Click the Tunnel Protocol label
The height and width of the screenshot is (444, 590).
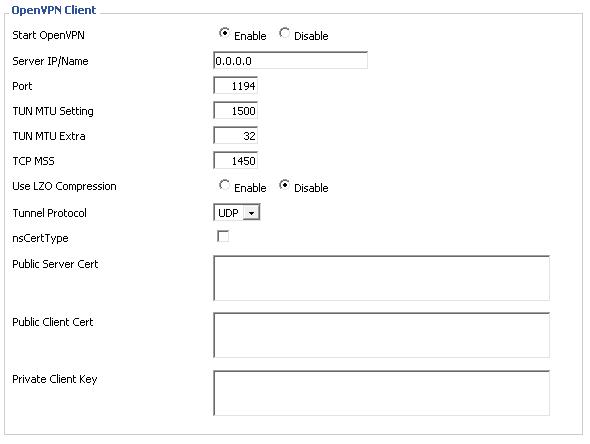coord(49,213)
